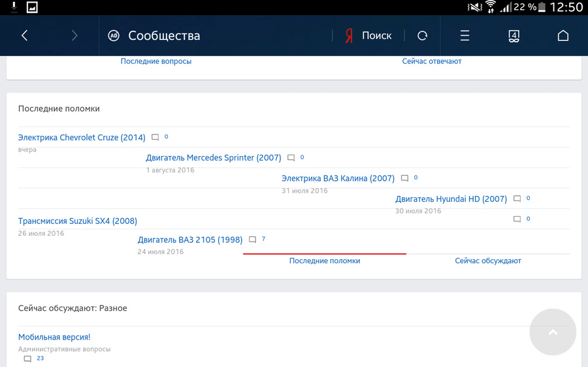The height and width of the screenshot is (367, 588).
Task: Open Двигатель Mercedes Sprinter (2007) link
Action: [214, 158]
